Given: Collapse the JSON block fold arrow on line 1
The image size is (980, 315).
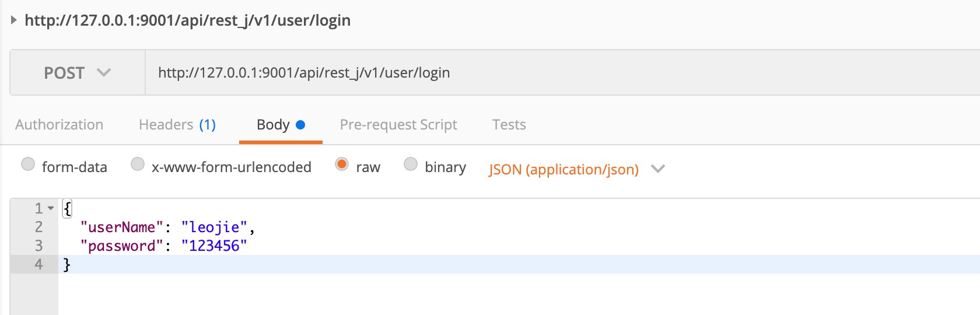Looking at the screenshot, I should (x=51, y=208).
